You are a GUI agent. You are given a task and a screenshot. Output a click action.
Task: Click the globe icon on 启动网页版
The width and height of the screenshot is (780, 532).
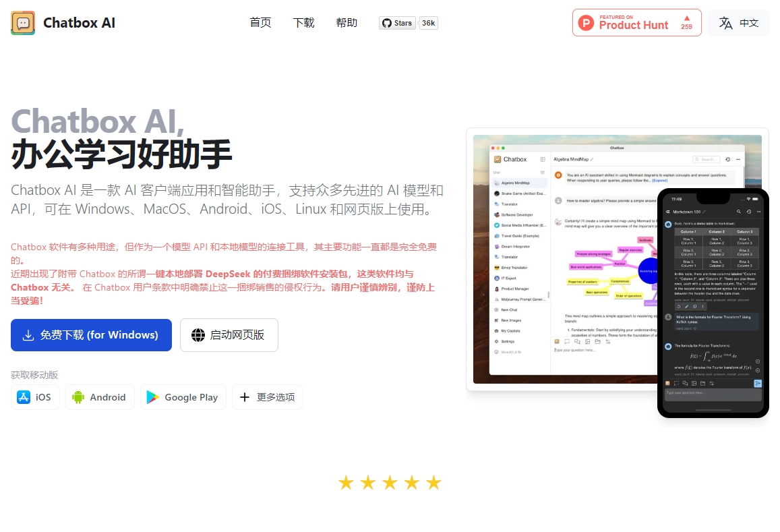point(198,335)
